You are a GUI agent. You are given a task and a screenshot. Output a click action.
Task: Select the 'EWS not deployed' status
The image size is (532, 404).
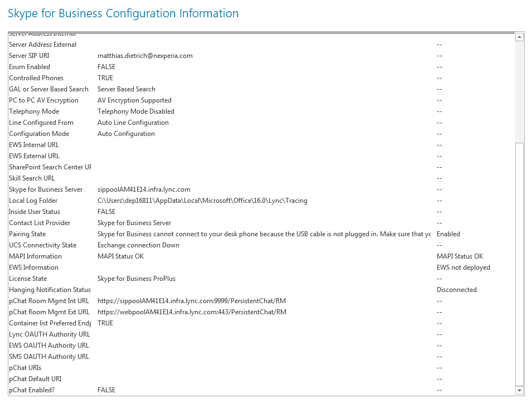click(x=463, y=267)
